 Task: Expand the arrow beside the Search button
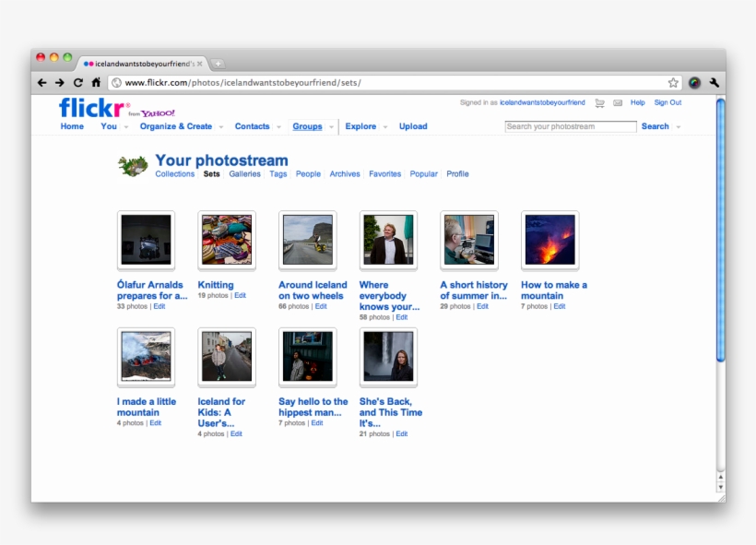[678, 126]
